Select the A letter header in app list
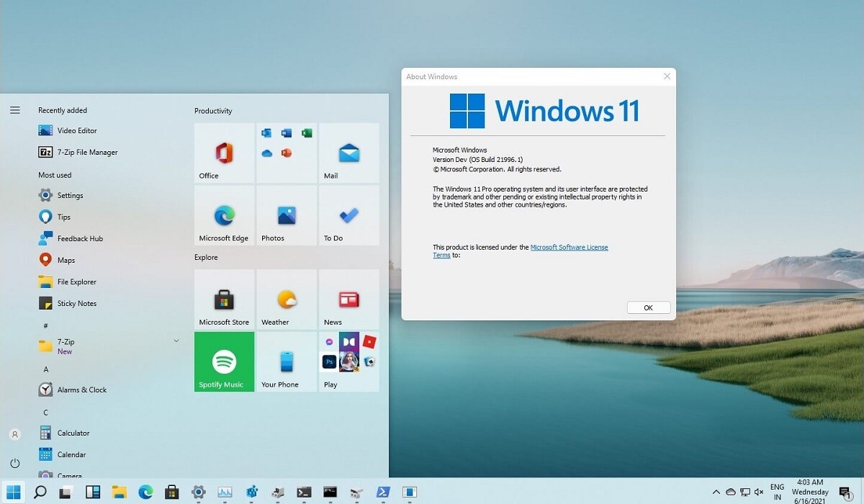The height and width of the screenshot is (504, 864). [x=46, y=369]
